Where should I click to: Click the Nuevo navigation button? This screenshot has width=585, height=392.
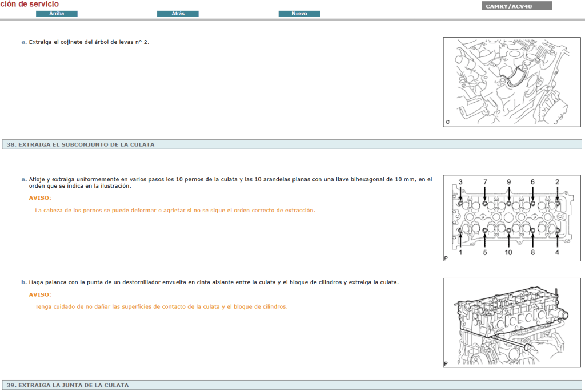[x=299, y=13]
